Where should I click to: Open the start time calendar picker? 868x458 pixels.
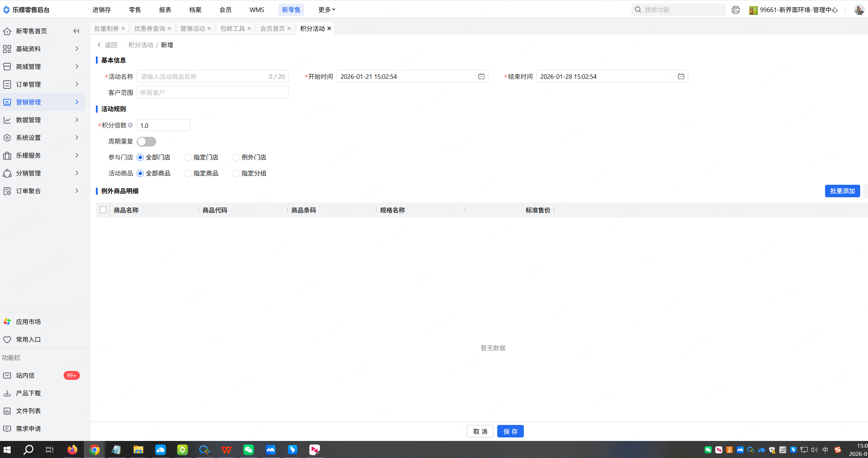(481, 76)
